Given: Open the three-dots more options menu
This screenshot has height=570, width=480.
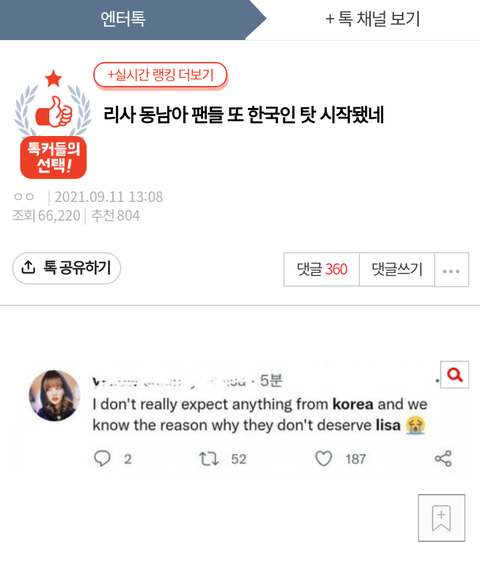Looking at the screenshot, I should [451, 270].
